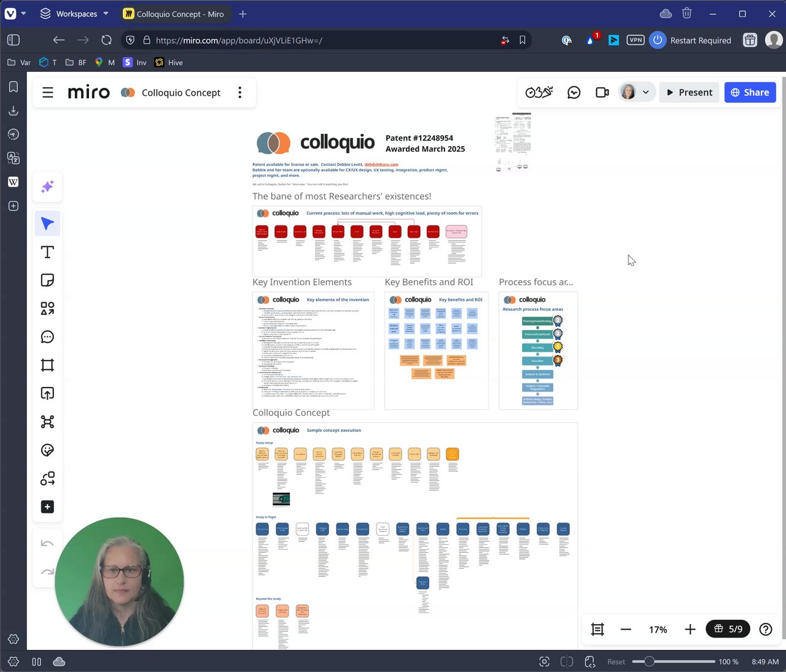
Task: Open the Mind map tool
Action: pos(47,421)
